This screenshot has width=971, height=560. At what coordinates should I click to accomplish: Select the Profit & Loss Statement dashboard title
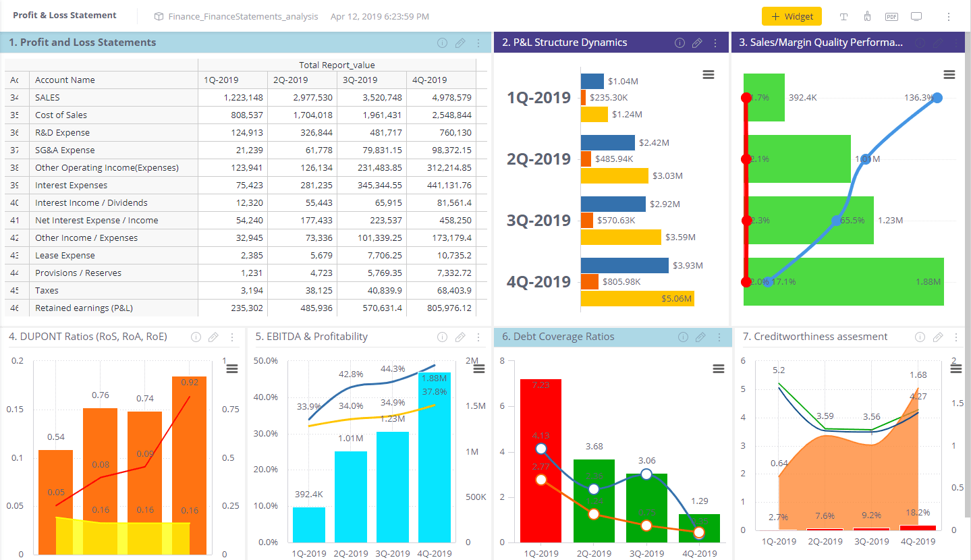pos(65,15)
